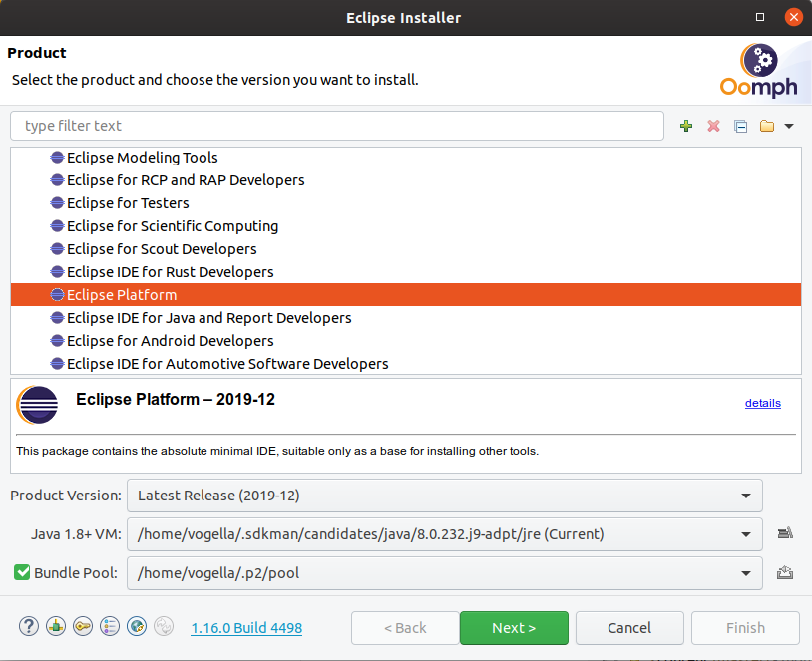Click the type filter text field
Image resolution: width=812 pixels, height=661 pixels.
point(337,126)
